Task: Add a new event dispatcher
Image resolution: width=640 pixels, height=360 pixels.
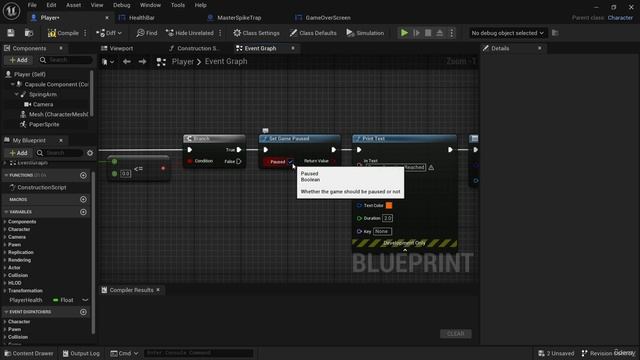Action: tap(83, 312)
